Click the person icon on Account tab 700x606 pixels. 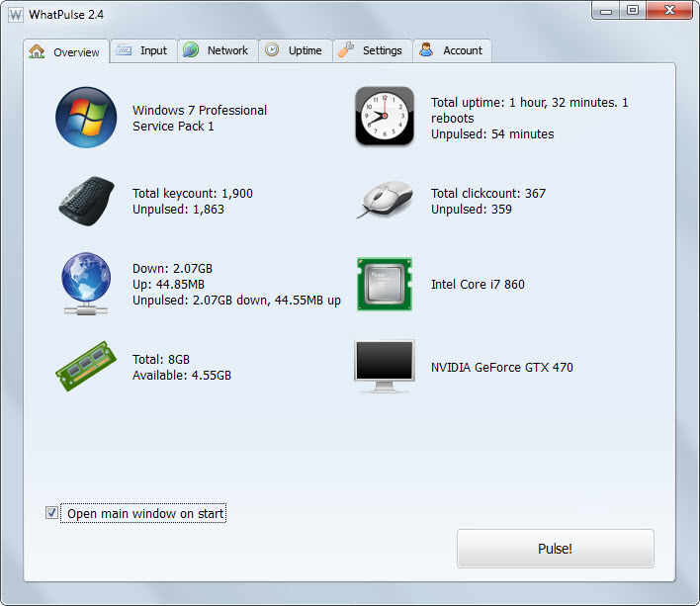pyautogui.click(x=426, y=49)
